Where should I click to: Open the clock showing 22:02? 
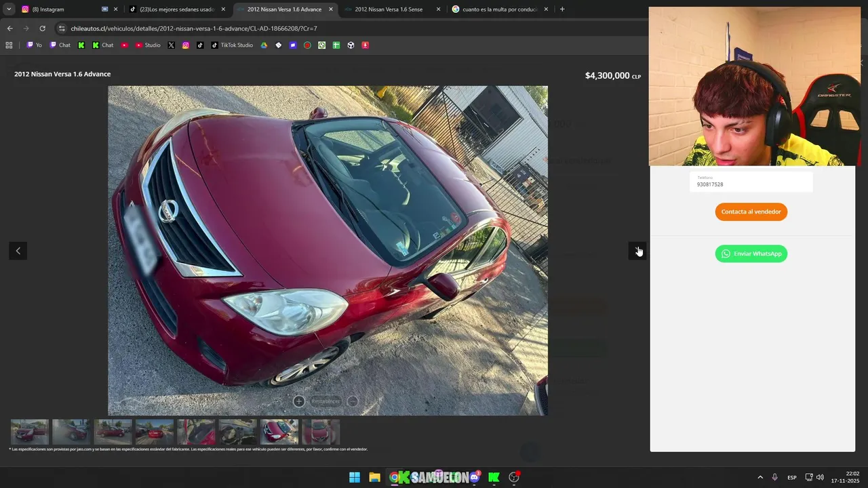846,477
